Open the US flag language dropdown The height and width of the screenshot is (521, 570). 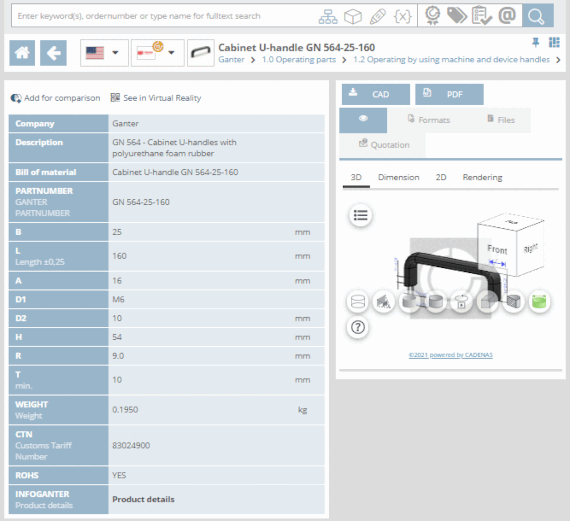[104, 53]
